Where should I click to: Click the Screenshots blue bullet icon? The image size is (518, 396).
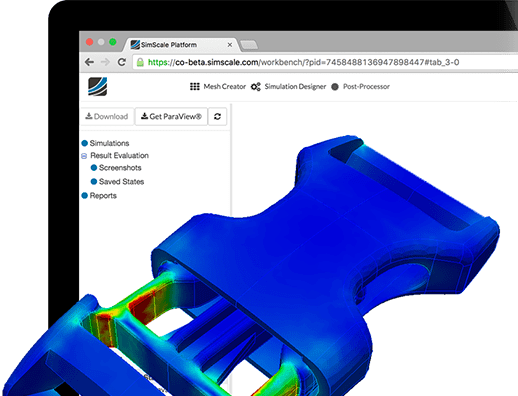(94, 168)
